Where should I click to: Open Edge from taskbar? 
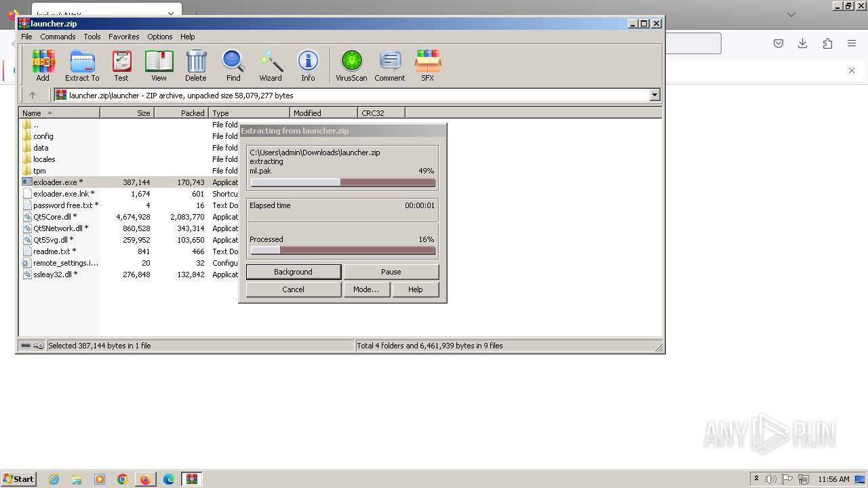coord(169,479)
